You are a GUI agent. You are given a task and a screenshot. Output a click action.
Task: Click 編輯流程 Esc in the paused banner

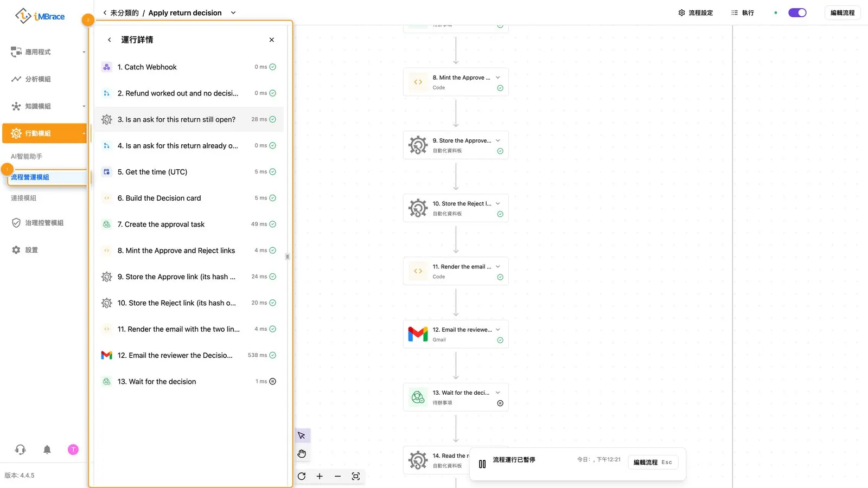pyautogui.click(x=653, y=462)
